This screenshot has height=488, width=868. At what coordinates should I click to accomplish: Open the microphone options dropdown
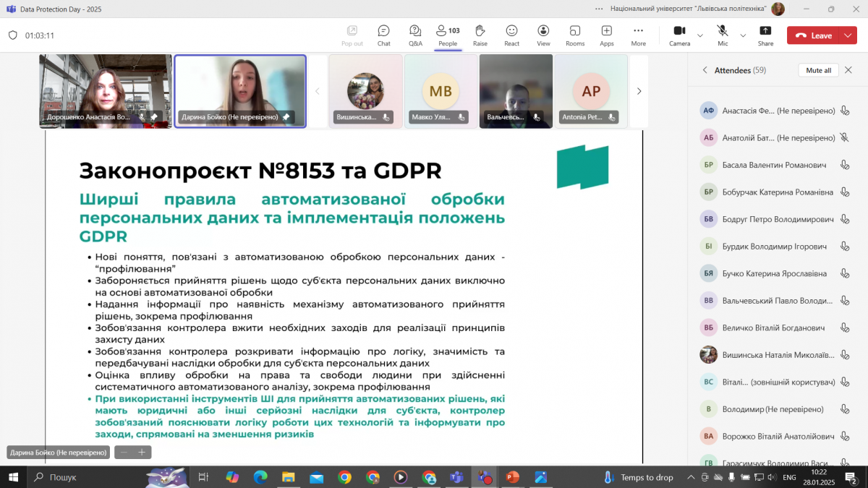[x=743, y=35]
